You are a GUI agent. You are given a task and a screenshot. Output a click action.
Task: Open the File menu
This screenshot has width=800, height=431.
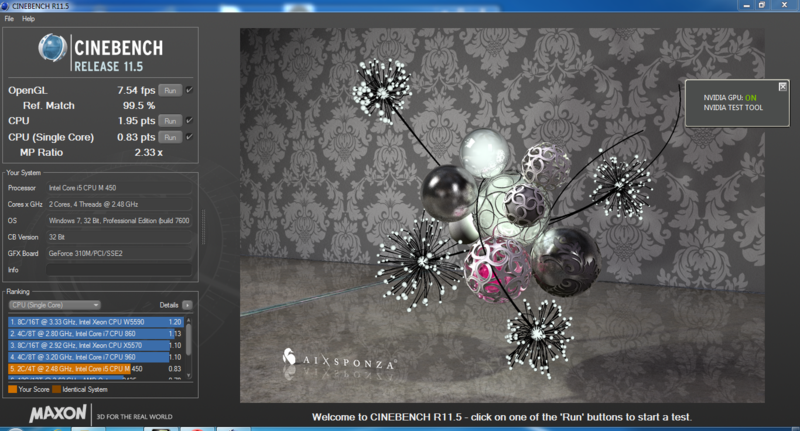tap(9, 19)
